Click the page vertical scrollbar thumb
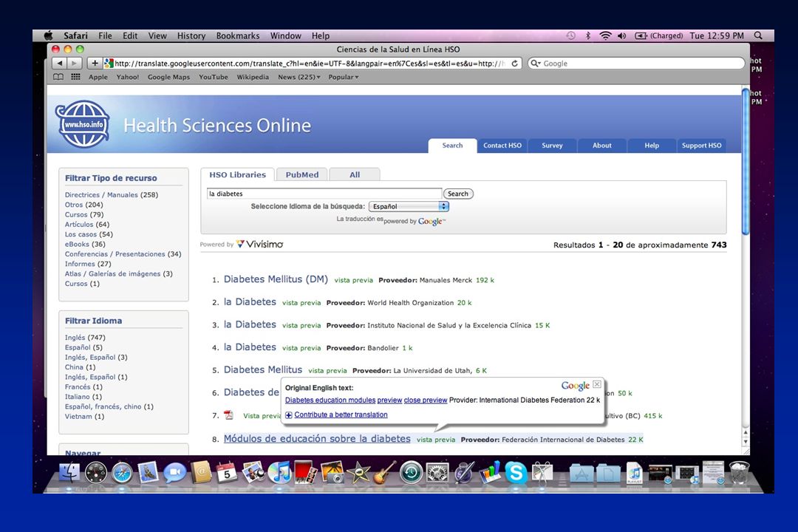Viewport: 798px width, 532px height. coord(745,162)
